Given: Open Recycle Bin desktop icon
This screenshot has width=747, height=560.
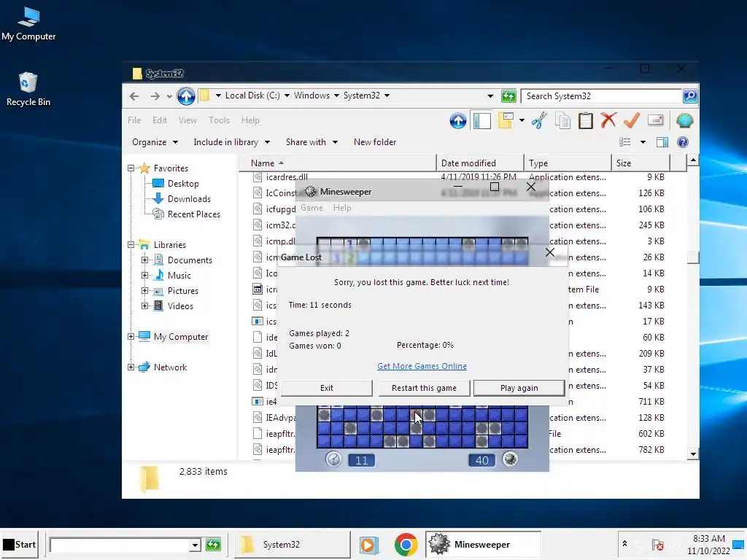Looking at the screenshot, I should pos(28,89).
